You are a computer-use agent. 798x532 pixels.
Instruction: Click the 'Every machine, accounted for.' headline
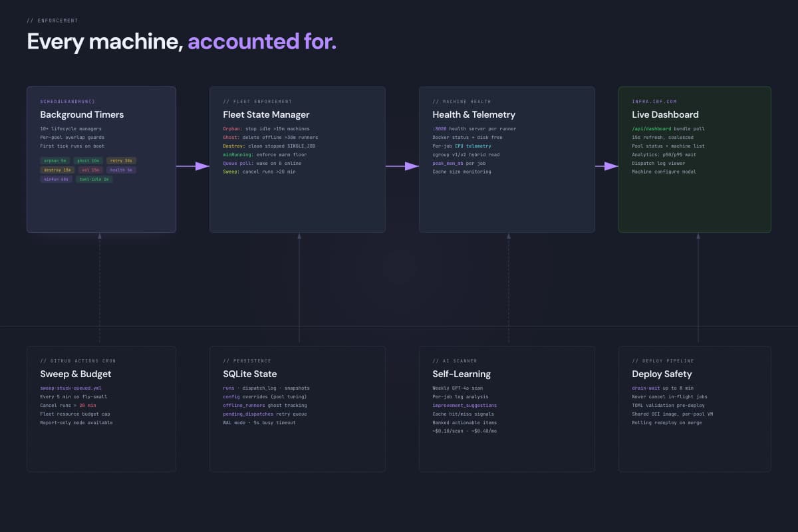coord(182,42)
